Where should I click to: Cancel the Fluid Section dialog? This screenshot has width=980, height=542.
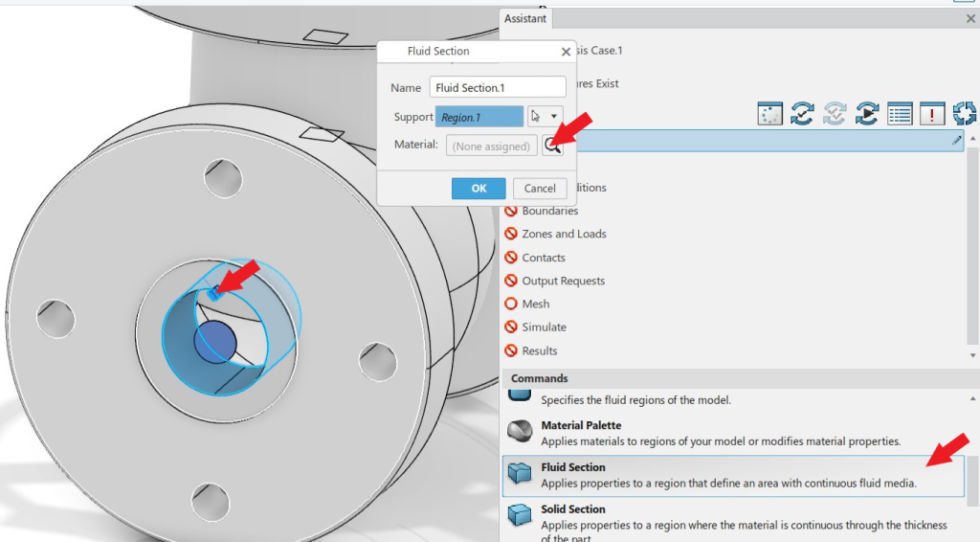pyautogui.click(x=540, y=189)
